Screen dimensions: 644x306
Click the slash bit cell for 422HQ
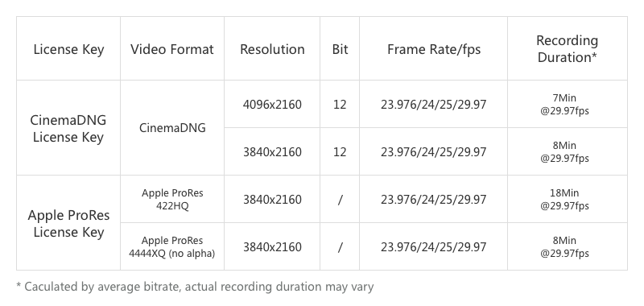click(x=340, y=199)
